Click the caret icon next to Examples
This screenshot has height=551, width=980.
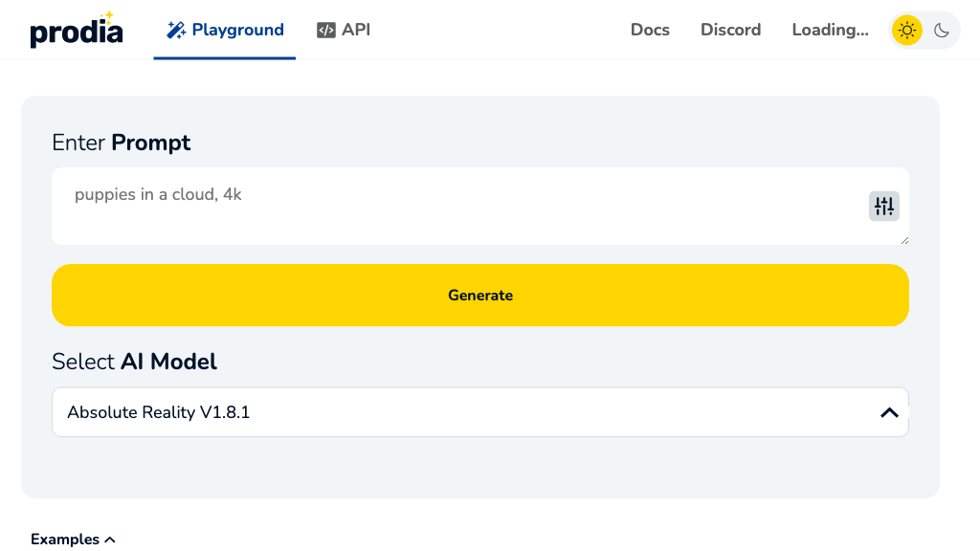(x=110, y=540)
